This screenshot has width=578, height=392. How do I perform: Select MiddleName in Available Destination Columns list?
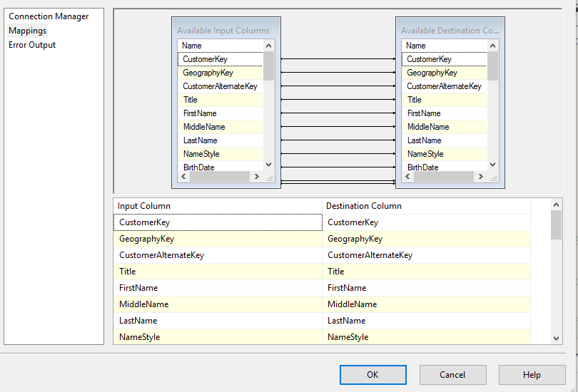tap(426, 127)
